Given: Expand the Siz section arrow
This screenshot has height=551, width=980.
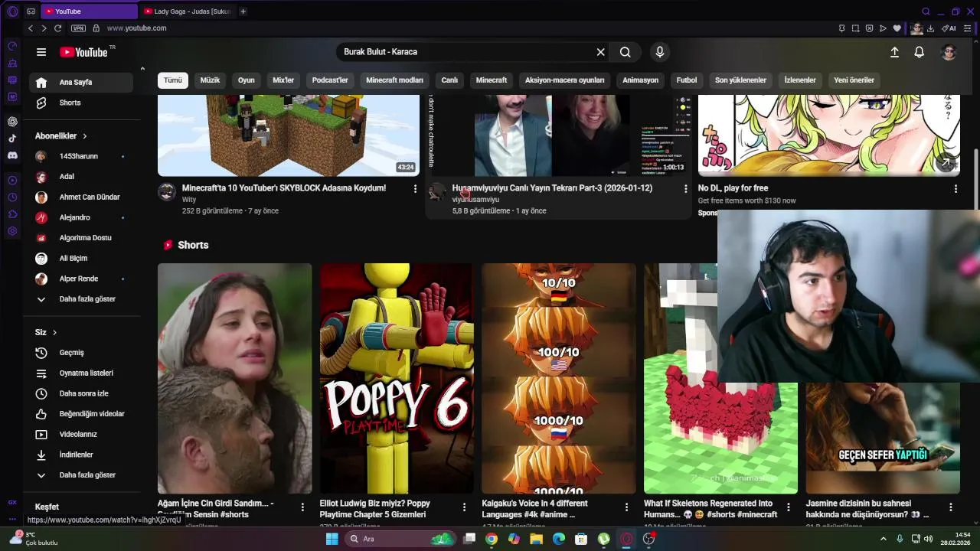Looking at the screenshot, I should (54, 333).
